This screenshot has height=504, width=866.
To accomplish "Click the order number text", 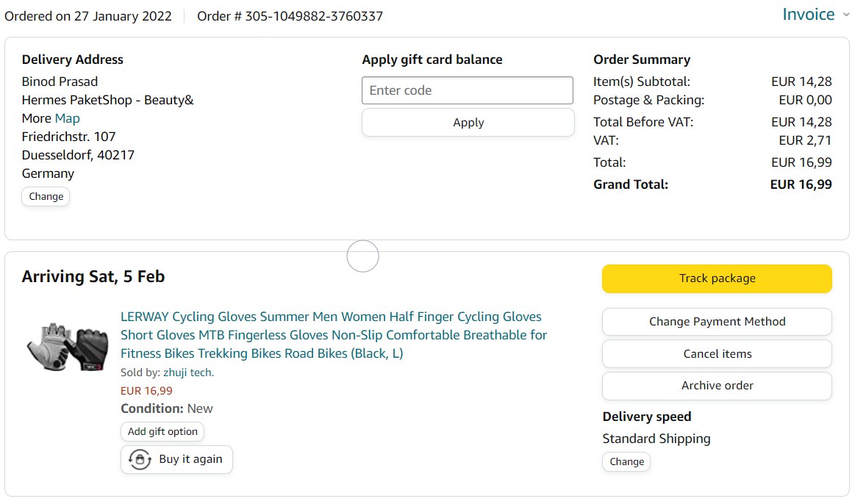I will (290, 16).
